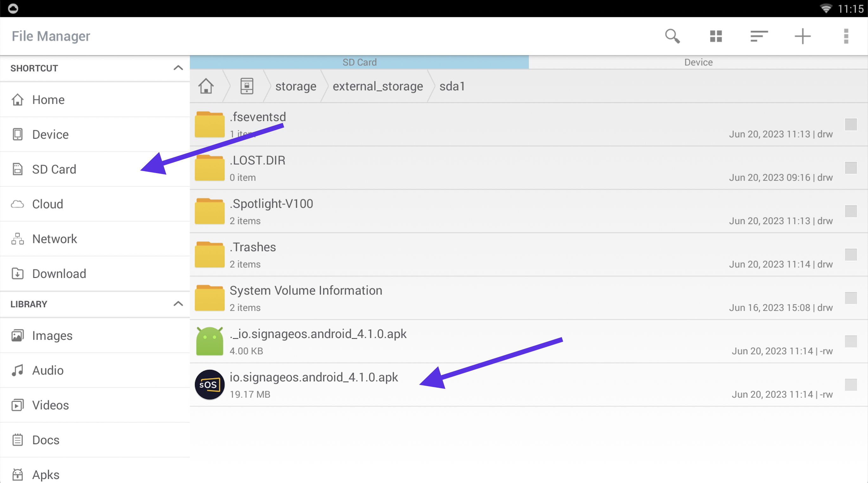Select SD Card in the sidebar
Image resolution: width=868 pixels, height=483 pixels.
tap(54, 169)
